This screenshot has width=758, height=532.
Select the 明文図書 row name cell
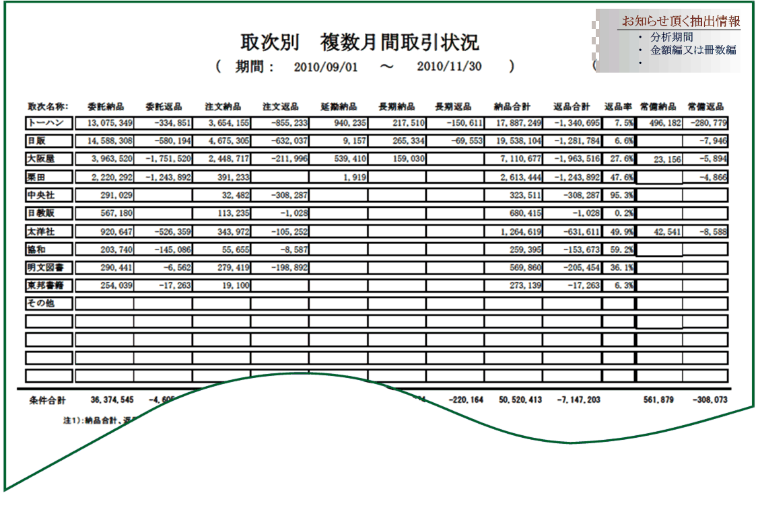click(49, 267)
